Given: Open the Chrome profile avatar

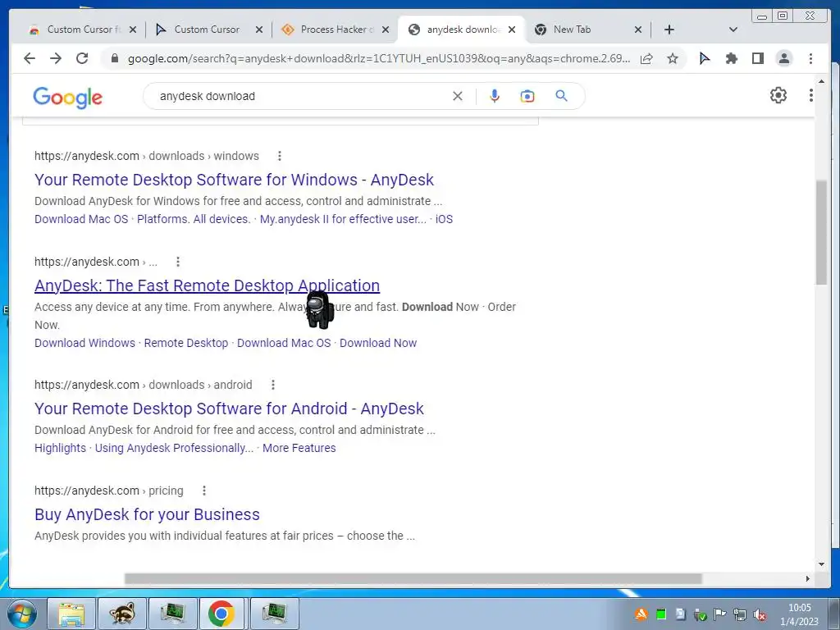Looking at the screenshot, I should pos(783,58).
